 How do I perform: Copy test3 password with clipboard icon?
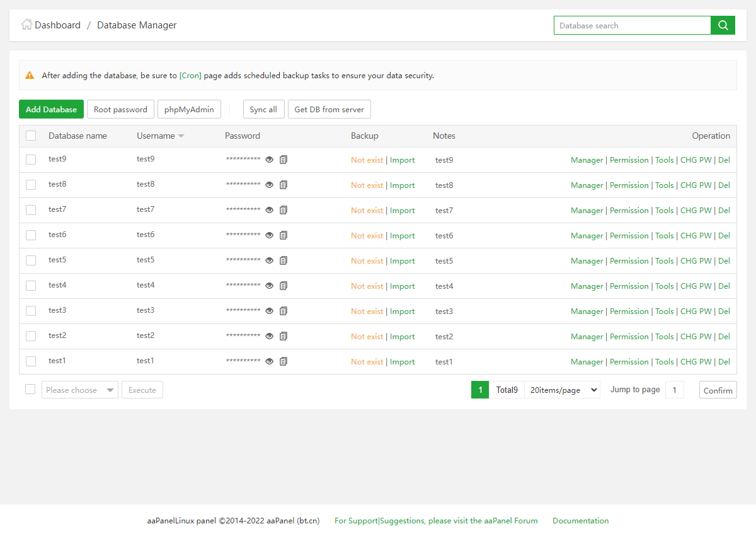tap(283, 311)
